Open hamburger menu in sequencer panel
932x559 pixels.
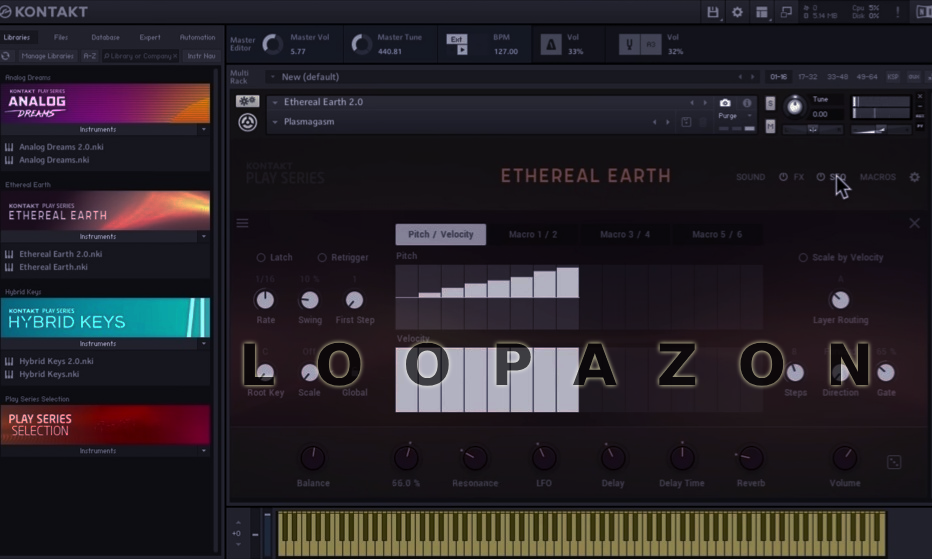pos(243,223)
